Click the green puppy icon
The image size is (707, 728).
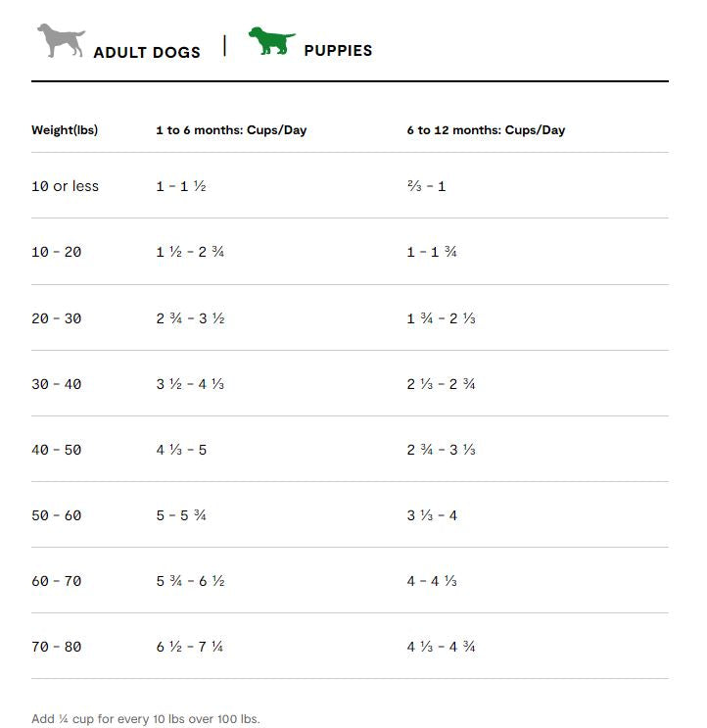click(x=271, y=41)
